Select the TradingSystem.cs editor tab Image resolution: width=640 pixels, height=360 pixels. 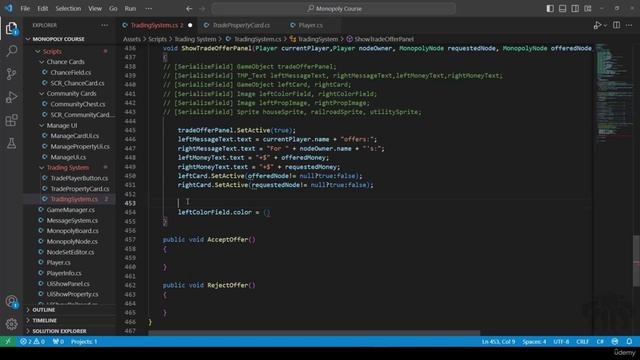click(157, 25)
